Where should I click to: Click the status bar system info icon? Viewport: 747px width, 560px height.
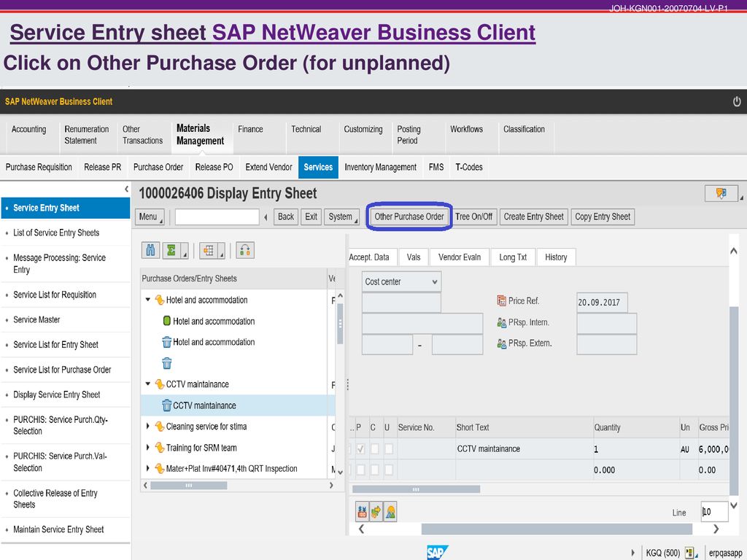[689, 553]
